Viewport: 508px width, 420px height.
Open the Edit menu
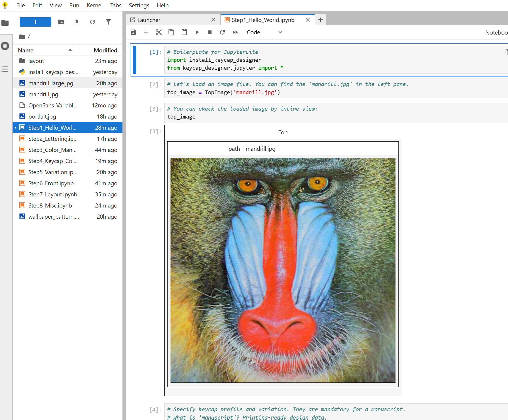point(37,5)
